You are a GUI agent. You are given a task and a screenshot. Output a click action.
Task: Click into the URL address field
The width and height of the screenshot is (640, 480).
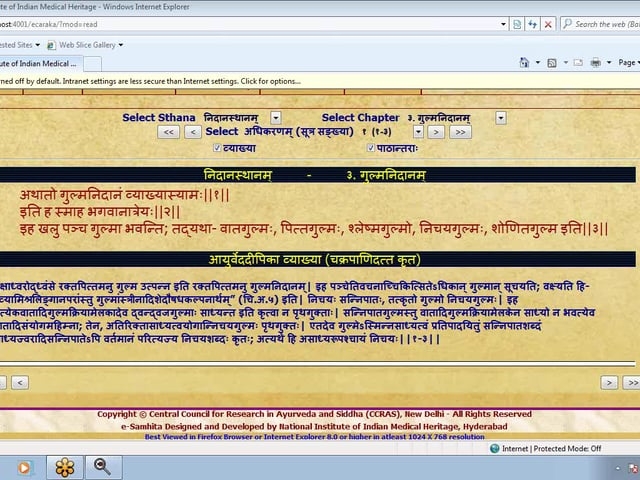pyautogui.click(x=249, y=24)
